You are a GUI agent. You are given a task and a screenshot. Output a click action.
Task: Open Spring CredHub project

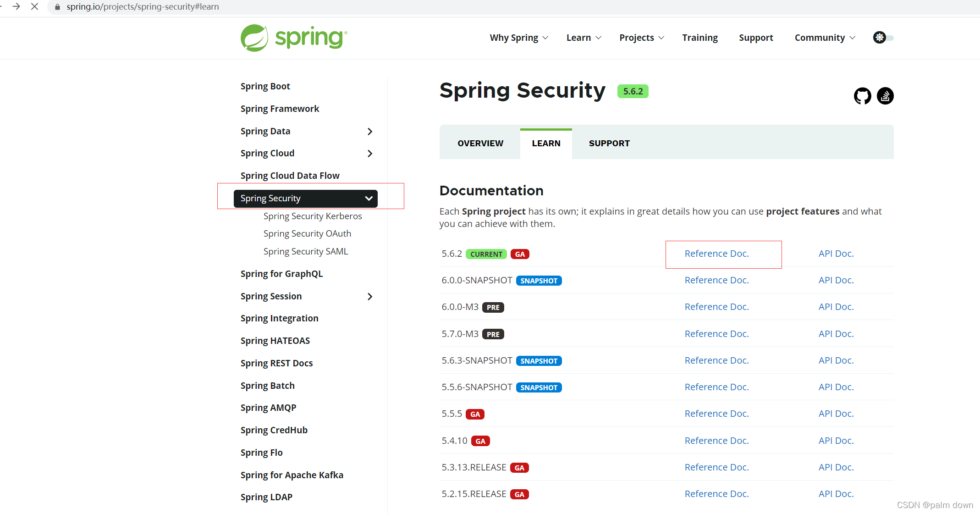(274, 430)
